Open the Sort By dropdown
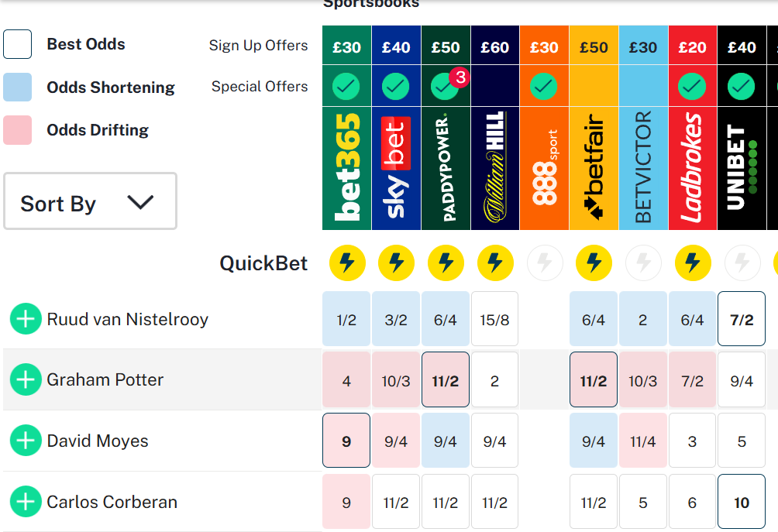 [x=90, y=201]
